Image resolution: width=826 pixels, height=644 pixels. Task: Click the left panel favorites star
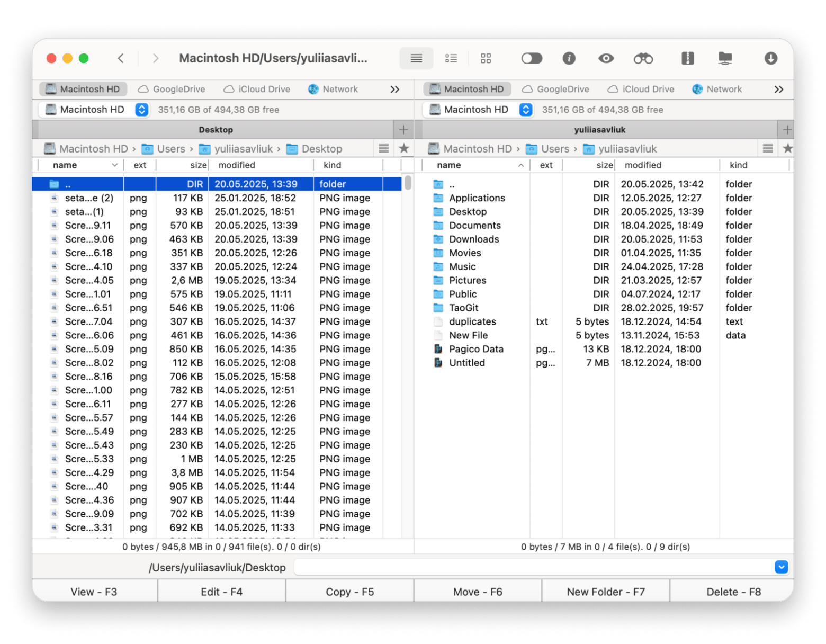click(404, 149)
